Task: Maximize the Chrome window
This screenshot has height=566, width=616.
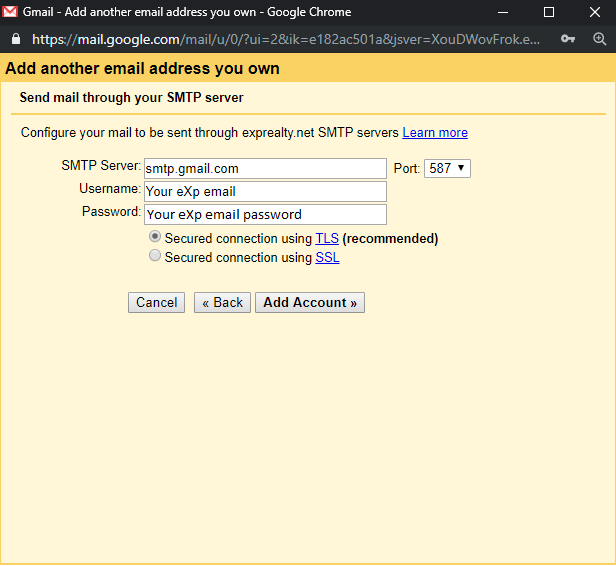Action: coord(549,12)
